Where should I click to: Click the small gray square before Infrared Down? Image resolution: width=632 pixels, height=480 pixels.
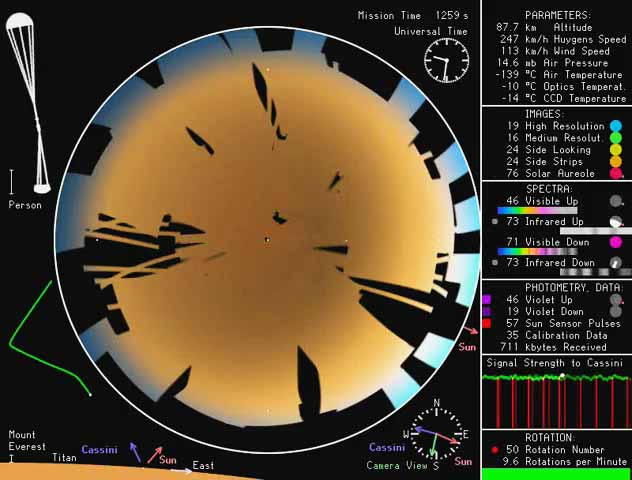[x=495, y=263]
